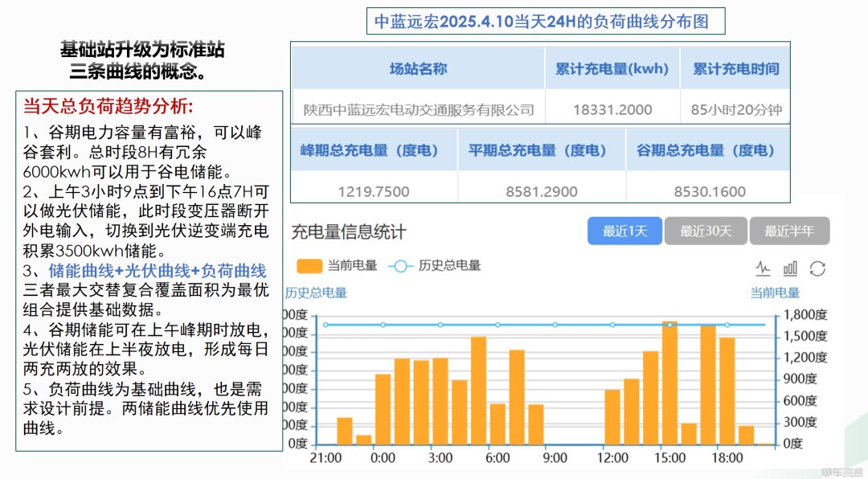Select the flat-period value 8581.2900
Screen dimensions: 868x479
point(542,191)
